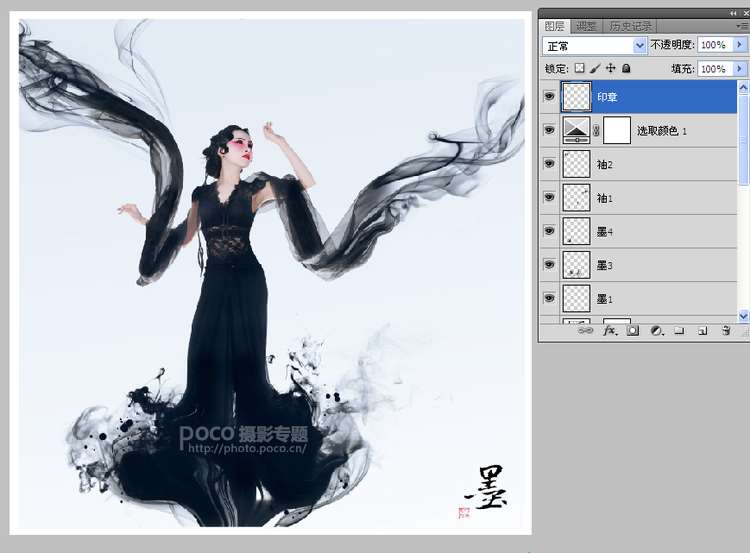The width and height of the screenshot is (750, 553).
Task: Toggle lock all padlock icon
Action: click(626, 69)
